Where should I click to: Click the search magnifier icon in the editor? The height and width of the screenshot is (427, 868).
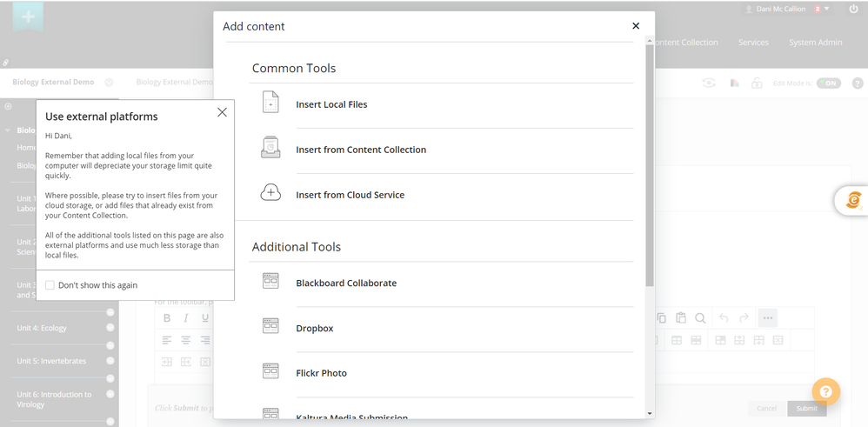(700, 318)
